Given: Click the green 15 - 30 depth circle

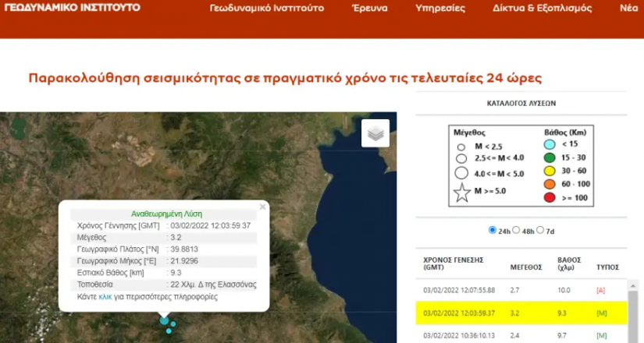Looking at the screenshot, I should click(x=550, y=158).
